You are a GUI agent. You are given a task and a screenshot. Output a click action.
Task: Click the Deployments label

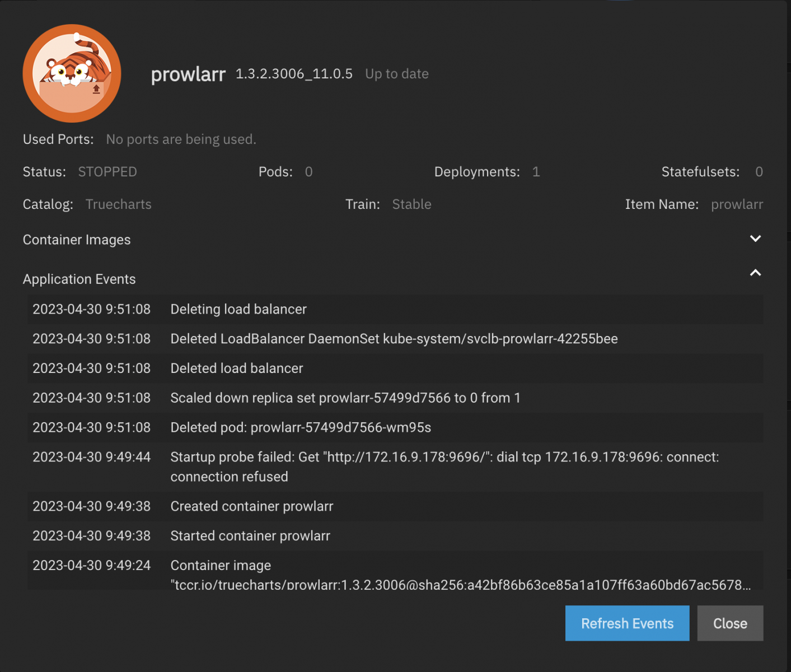pos(477,172)
